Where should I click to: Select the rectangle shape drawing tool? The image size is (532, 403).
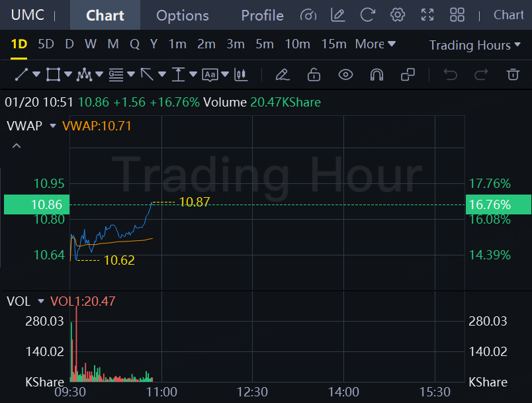[53, 75]
